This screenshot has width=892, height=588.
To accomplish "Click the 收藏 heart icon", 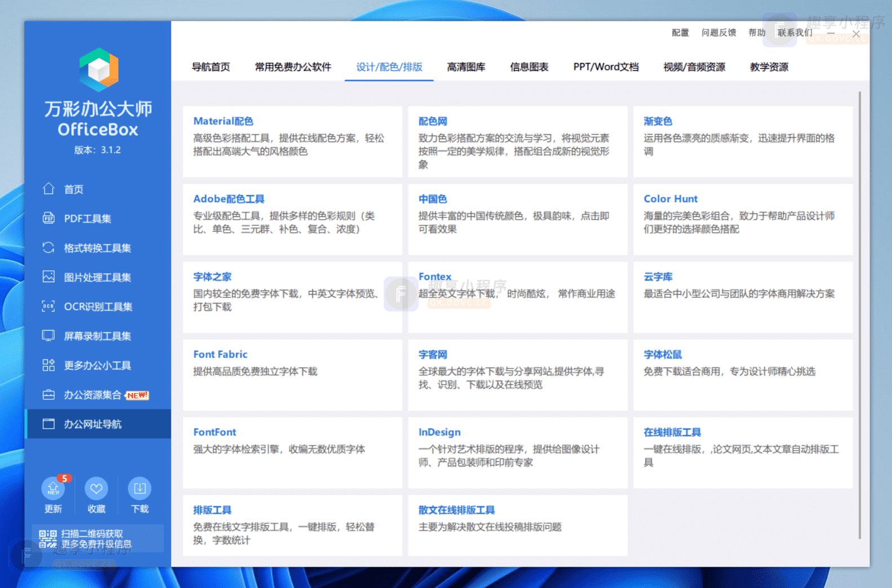I will pyautogui.click(x=96, y=488).
